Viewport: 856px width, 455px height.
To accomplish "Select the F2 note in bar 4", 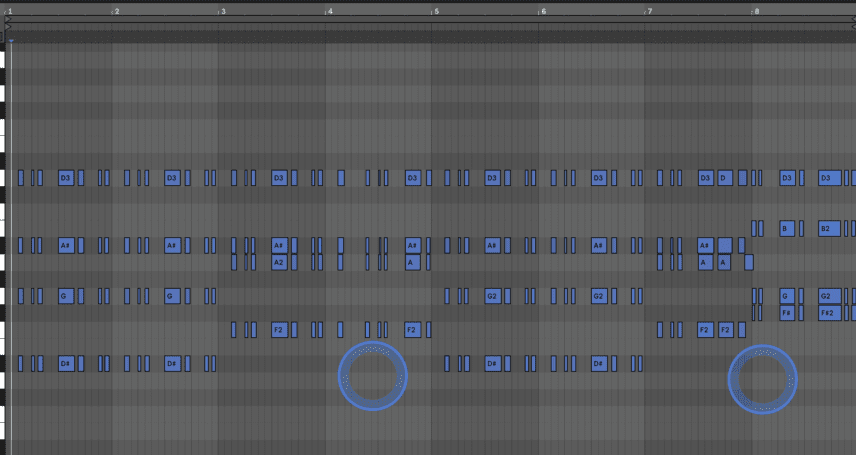I will (413, 329).
